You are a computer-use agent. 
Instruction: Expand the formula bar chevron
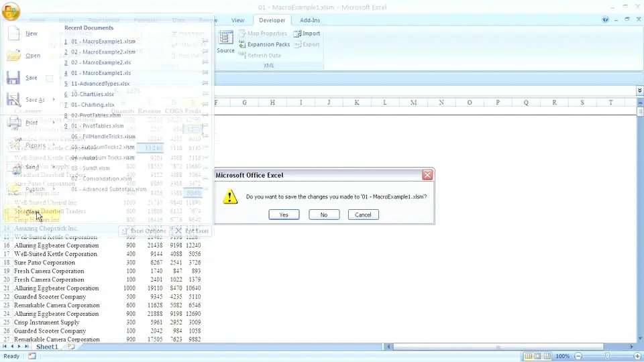639,90
